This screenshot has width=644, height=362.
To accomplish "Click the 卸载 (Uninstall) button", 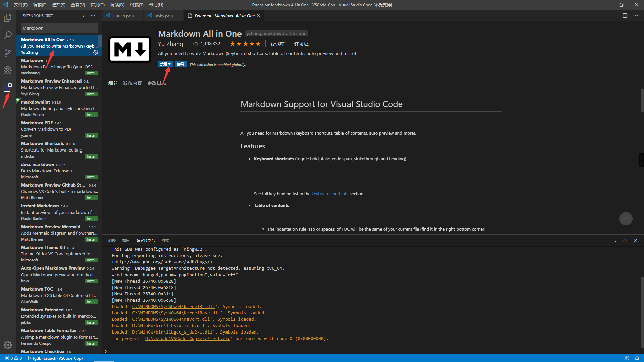I will pyautogui.click(x=181, y=64).
